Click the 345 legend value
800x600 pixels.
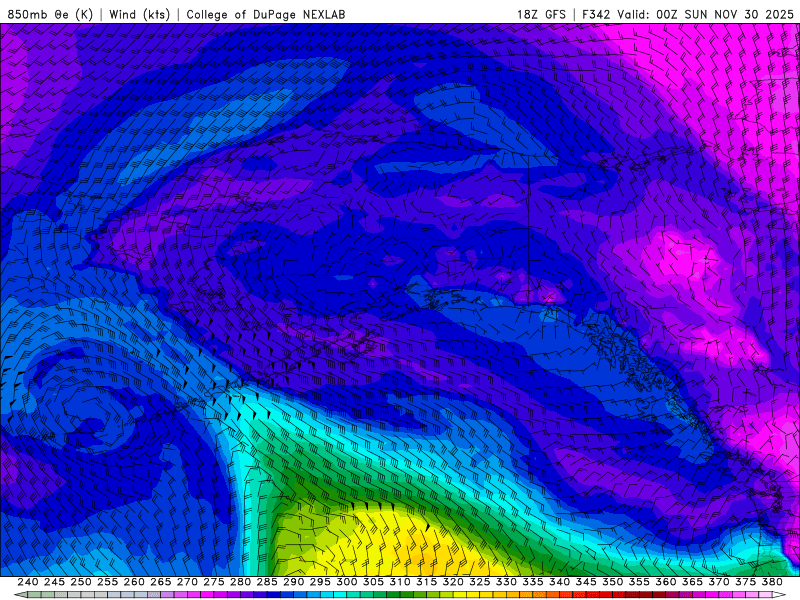click(x=586, y=582)
